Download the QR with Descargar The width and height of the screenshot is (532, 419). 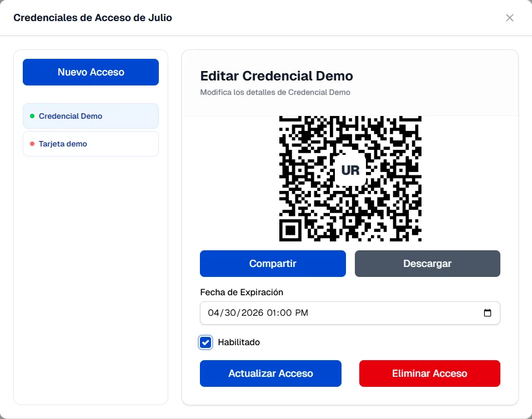pos(428,264)
